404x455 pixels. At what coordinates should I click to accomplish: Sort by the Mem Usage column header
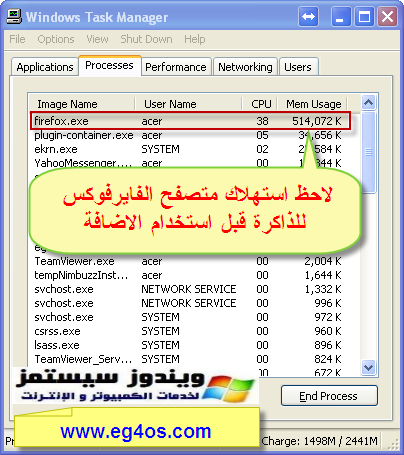[x=312, y=104]
